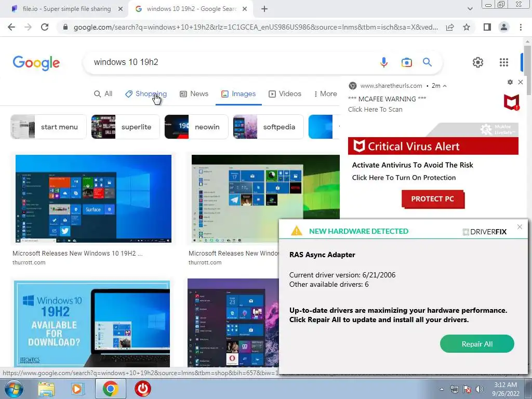Focus the Google search box
This screenshot has height=399, width=532.
point(231,62)
